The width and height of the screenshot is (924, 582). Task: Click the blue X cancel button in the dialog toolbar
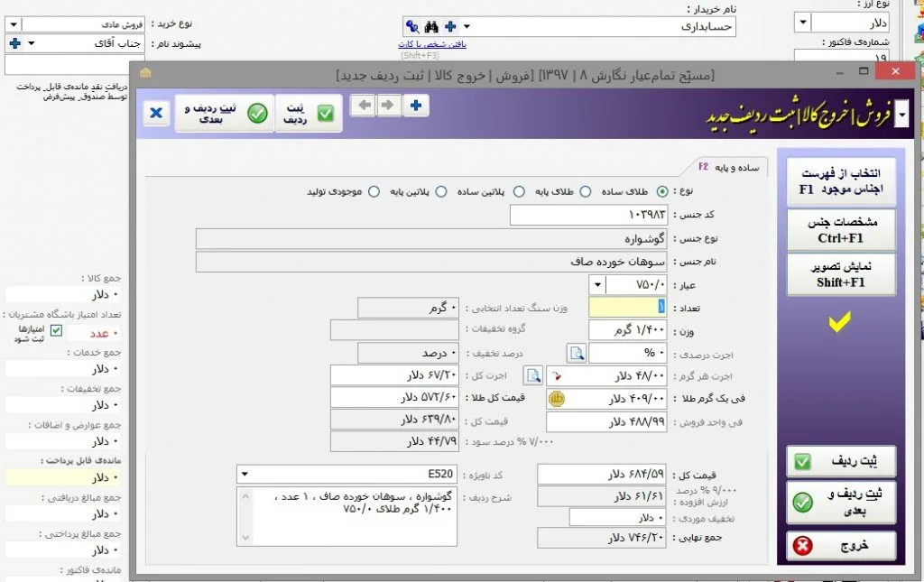pos(156,113)
